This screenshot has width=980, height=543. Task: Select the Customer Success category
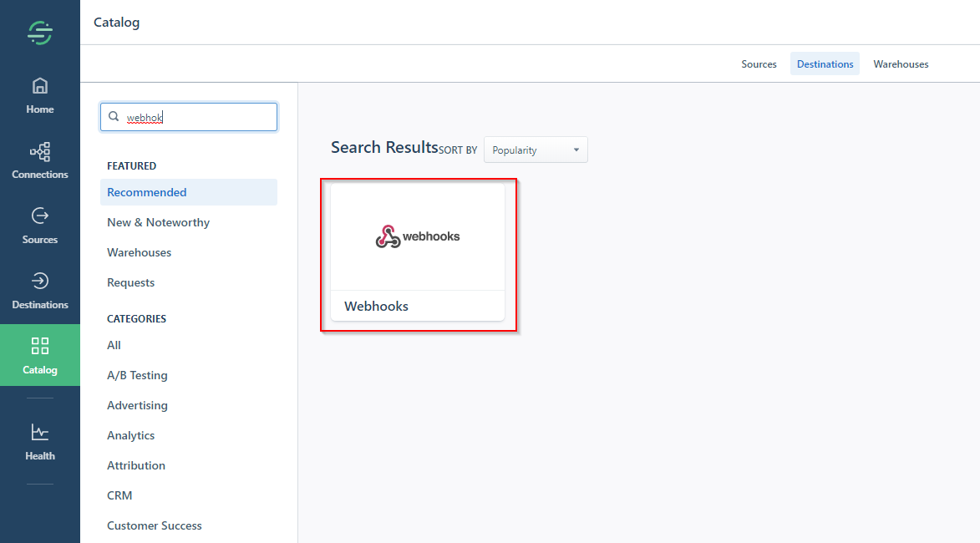coord(155,525)
